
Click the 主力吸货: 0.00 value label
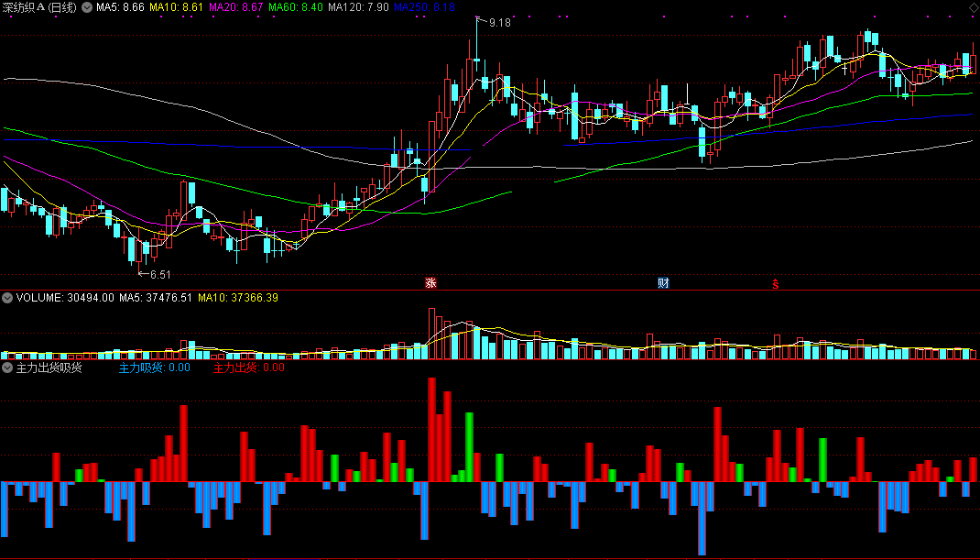pyautogui.click(x=155, y=368)
